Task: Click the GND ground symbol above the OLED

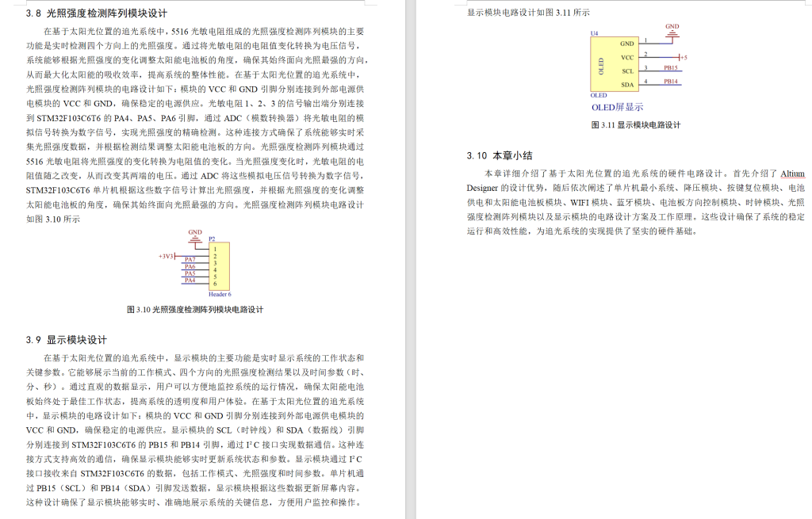Action: [672, 33]
